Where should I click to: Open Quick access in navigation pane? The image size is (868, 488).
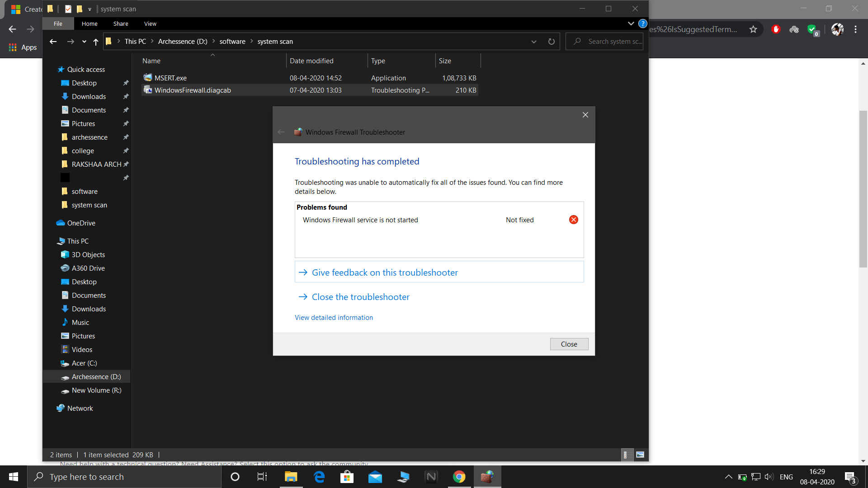tap(86, 69)
